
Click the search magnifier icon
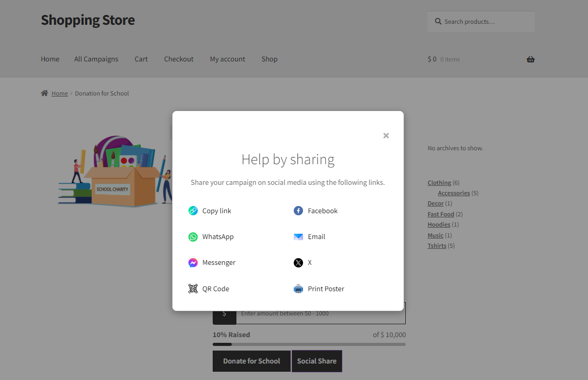[x=438, y=21]
